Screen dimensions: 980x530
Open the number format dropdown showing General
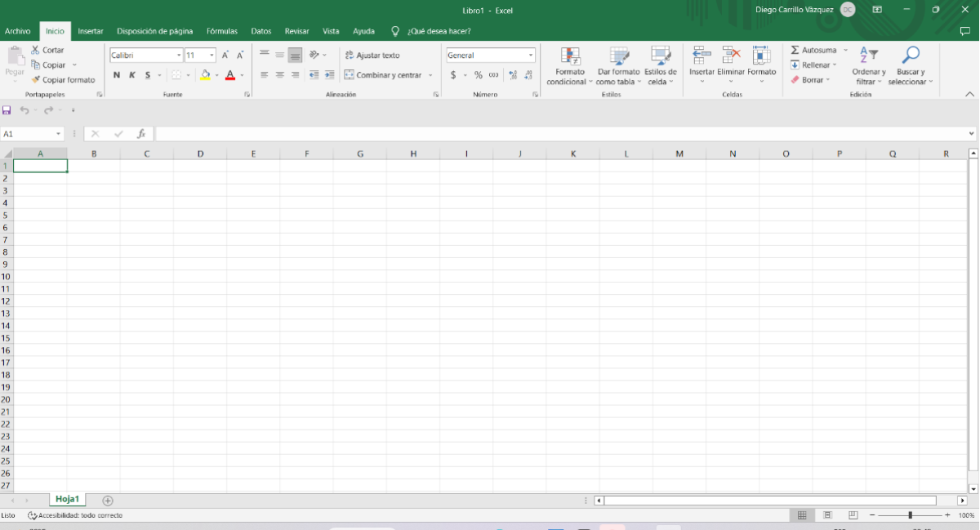coord(530,55)
